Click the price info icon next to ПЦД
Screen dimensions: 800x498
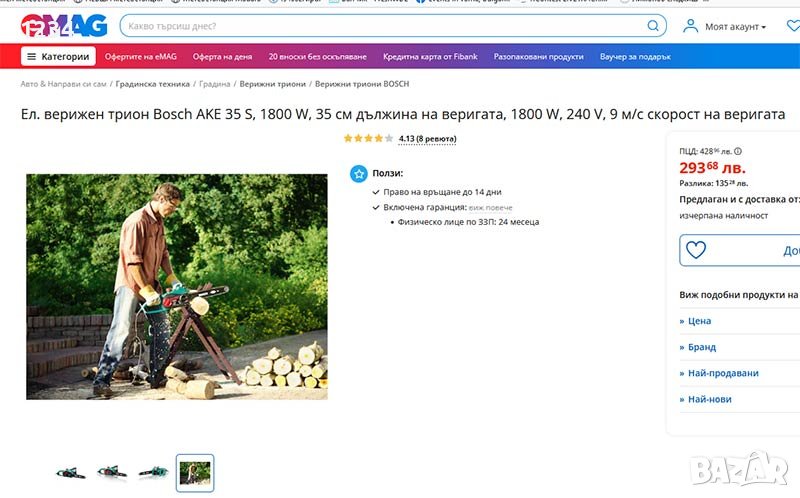tap(738, 151)
